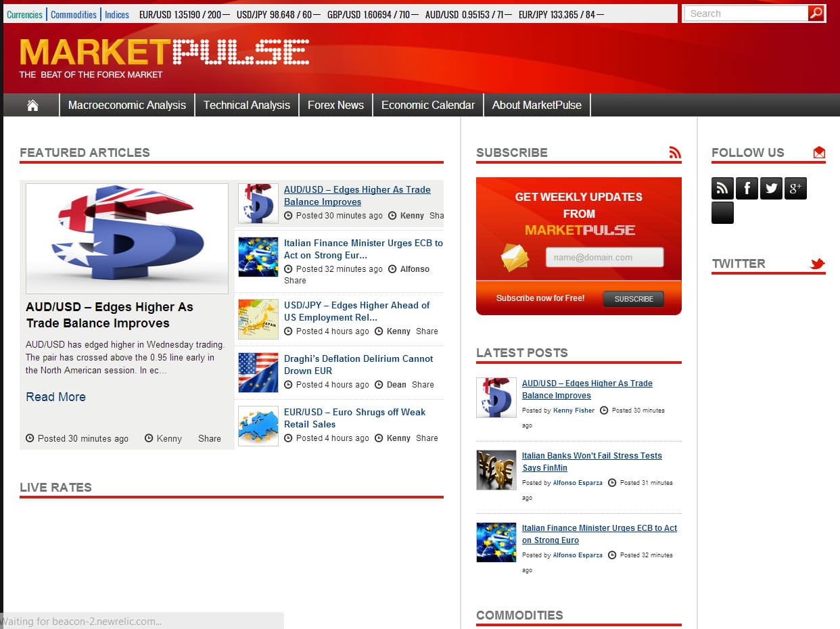Viewport: 840px width, 629px height.
Task: Open EUR/USD Euro Shrugs off Weak Retail Sales
Action: [354, 418]
